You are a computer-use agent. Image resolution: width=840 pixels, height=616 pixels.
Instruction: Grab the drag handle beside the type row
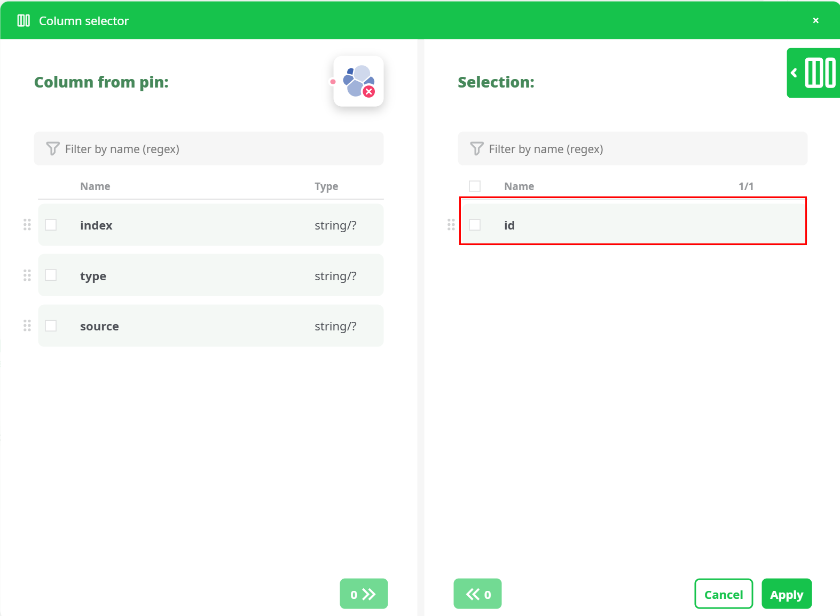coord(27,275)
